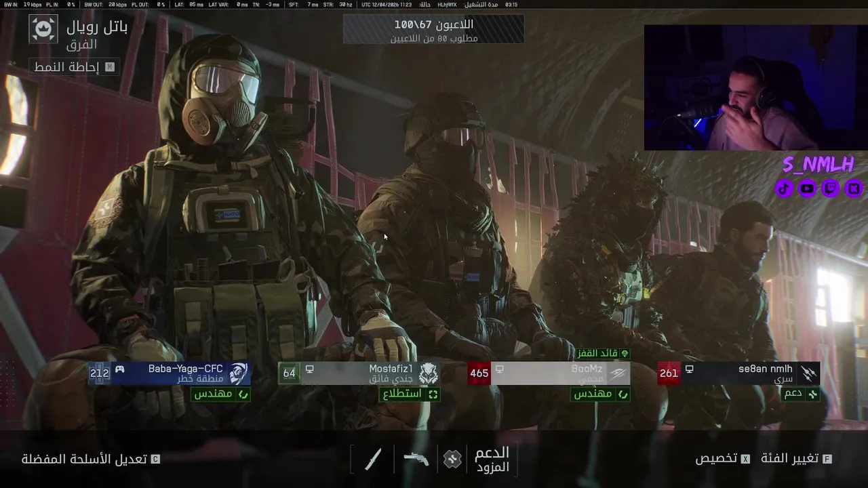Click customize (تخصيص) button
868x488 pixels.
click(722, 459)
